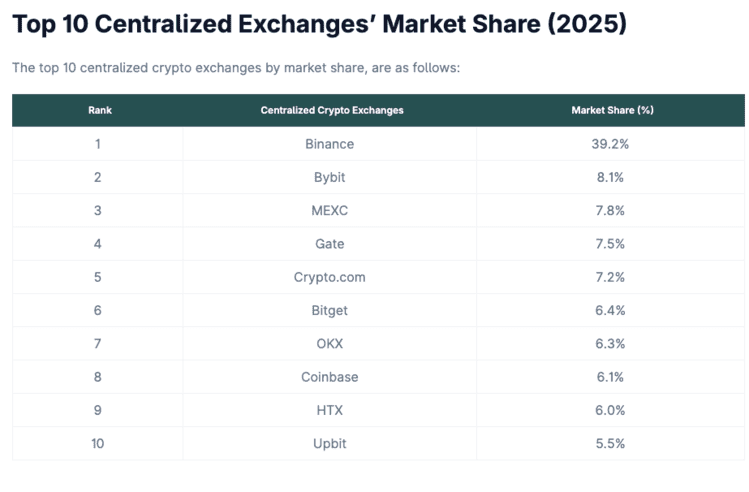Select the Bybit exchange cell

click(330, 177)
